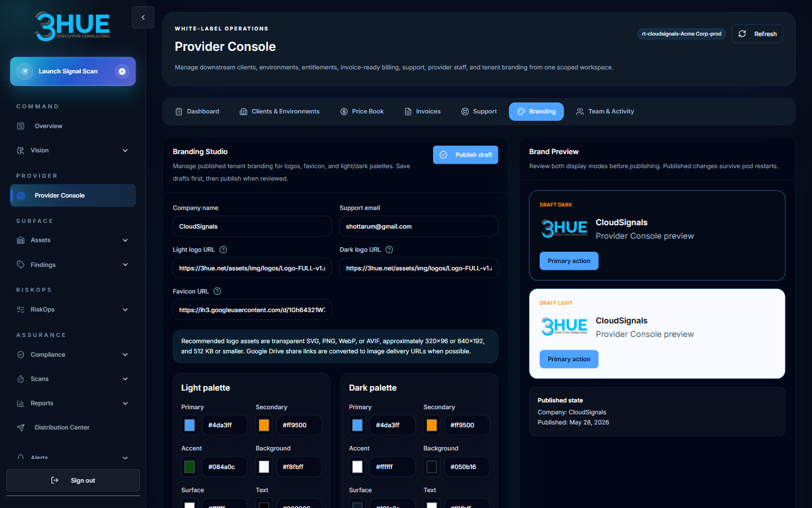Screen dimensions: 812x508
Task: Click the Price Book dollar icon
Action: point(344,112)
